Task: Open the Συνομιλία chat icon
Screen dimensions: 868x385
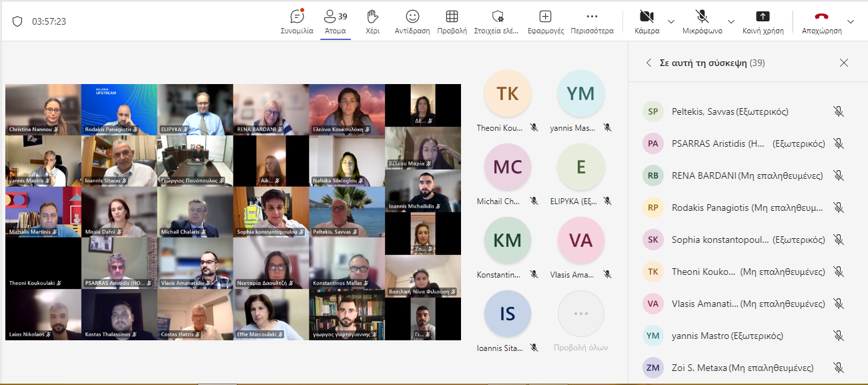Action: [x=297, y=17]
